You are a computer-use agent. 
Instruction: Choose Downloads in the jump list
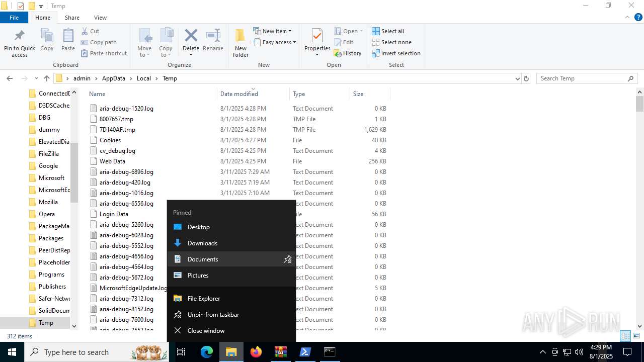(x=202, y=243)
